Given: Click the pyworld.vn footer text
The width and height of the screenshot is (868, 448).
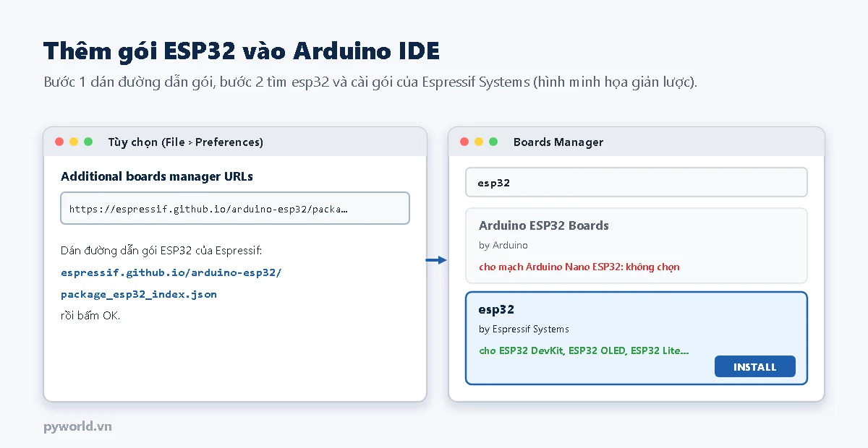Looking at the screenshot, I should 77,426.
